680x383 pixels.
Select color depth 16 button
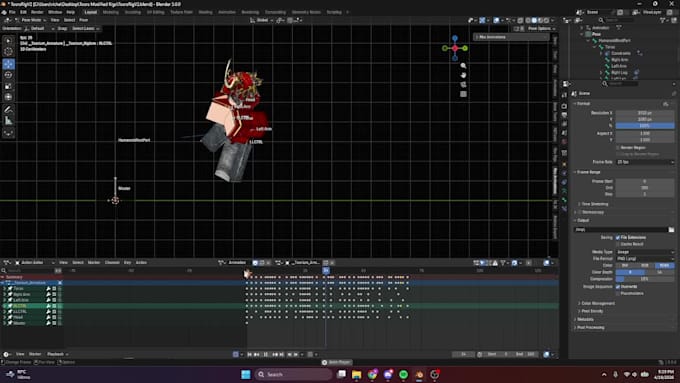[x=660, y=272]
